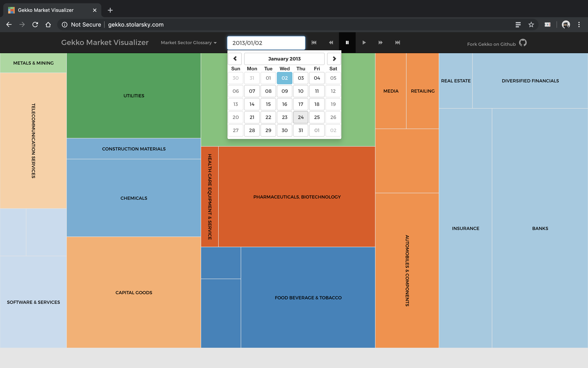
Task: Open the browser home page
Action: [48, 25]
